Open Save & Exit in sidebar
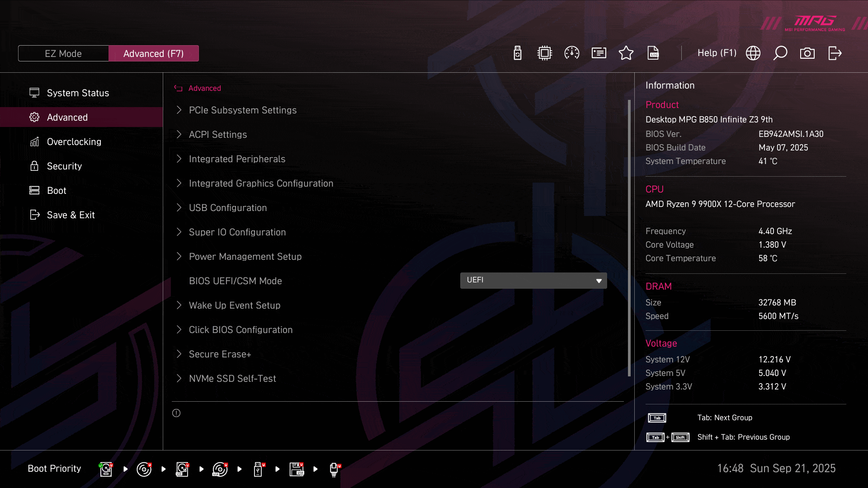Screen dimensions: 868x488 [x=81, y=215]
